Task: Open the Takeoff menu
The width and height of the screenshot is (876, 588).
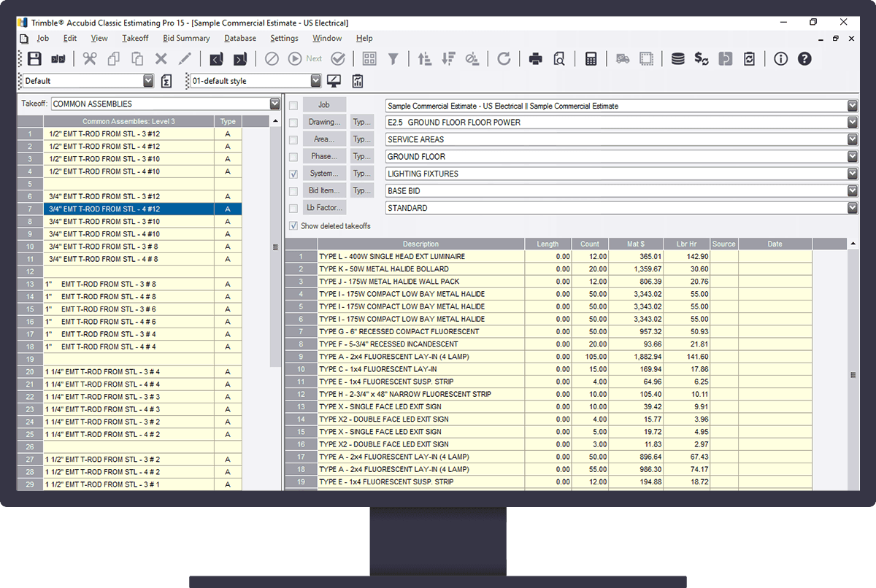Action: pos(134,38)
